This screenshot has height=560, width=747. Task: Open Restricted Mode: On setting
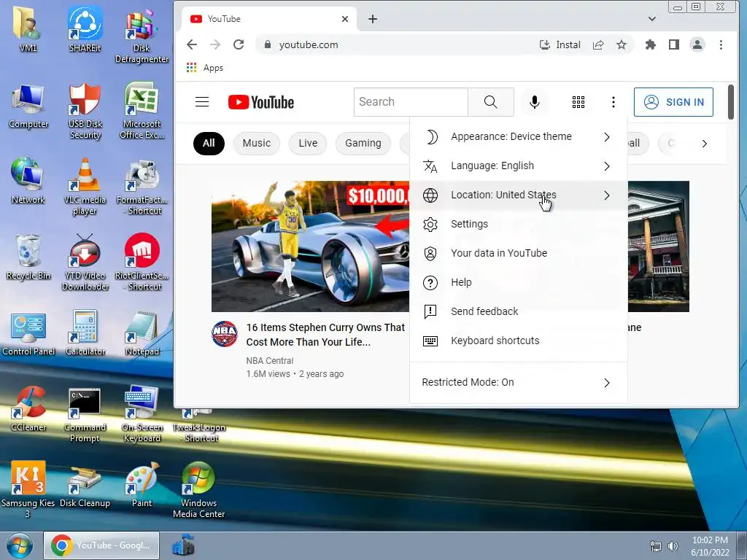pos(518,382)
